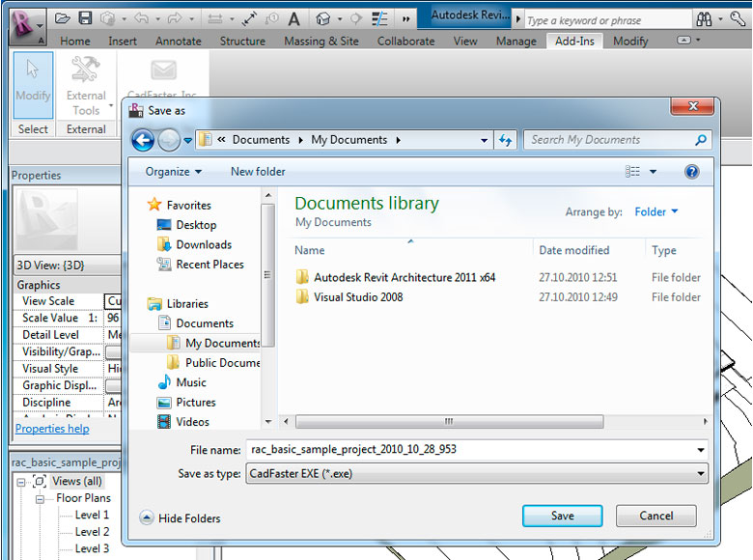Select Pictures library in sidebar
This screenshot has width=753, height=560.
point(195,402)
